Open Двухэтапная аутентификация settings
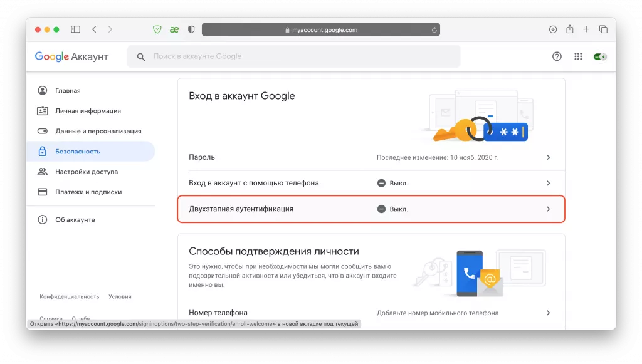Screen dimensions: 642x364 pyautogui.click(x=371, y=209)
